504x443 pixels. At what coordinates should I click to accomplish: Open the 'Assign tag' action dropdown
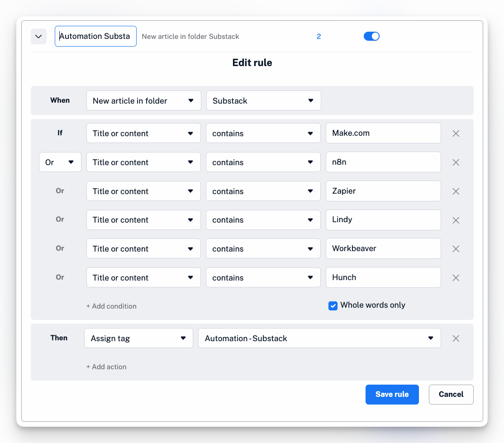point(138,338)
